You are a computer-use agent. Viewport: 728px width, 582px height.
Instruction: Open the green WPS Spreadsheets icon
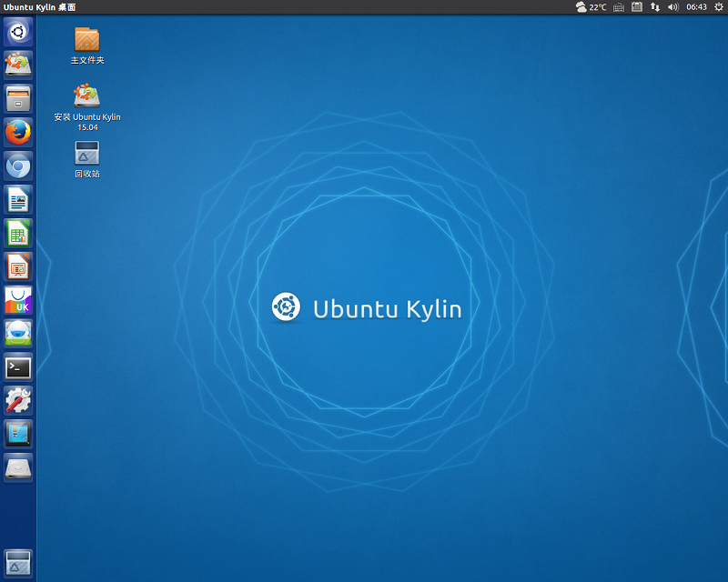point(17,233)
